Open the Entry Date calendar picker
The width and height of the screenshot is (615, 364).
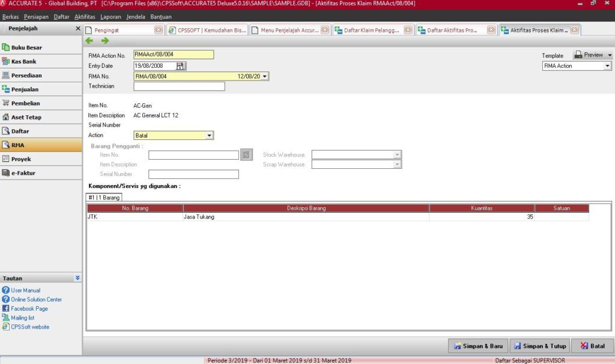pyautogui.click(x=181, y=66)
